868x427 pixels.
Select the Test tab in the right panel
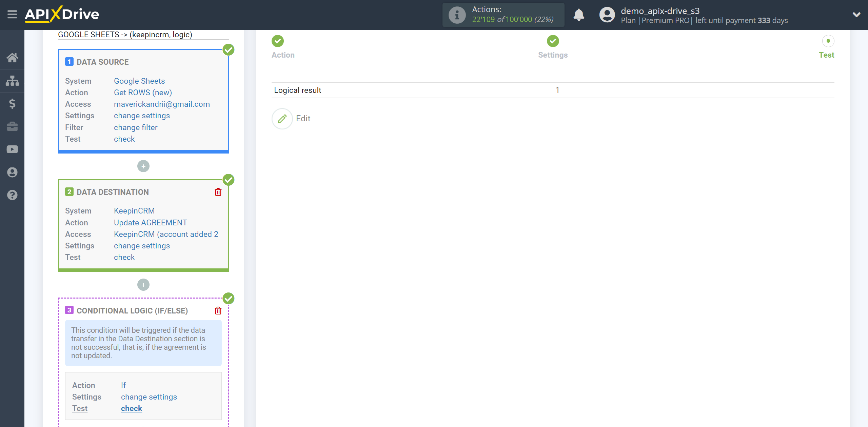(827, 55)
